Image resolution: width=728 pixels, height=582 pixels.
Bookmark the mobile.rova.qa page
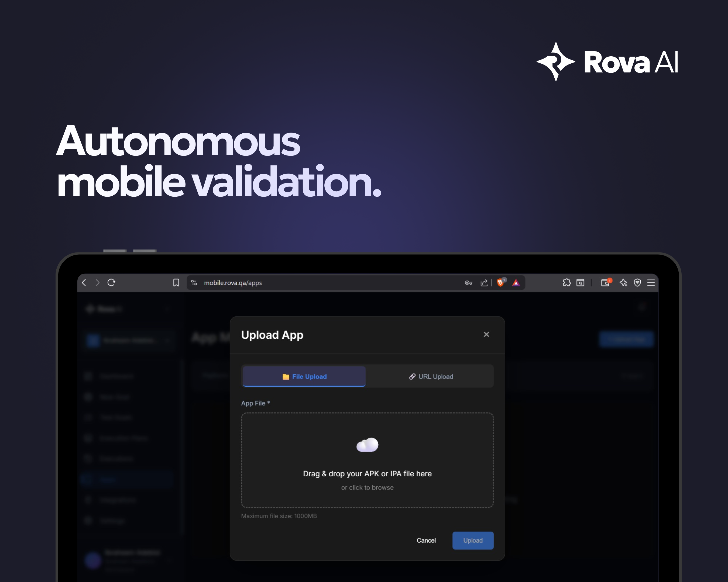click(x=176, y=283)
